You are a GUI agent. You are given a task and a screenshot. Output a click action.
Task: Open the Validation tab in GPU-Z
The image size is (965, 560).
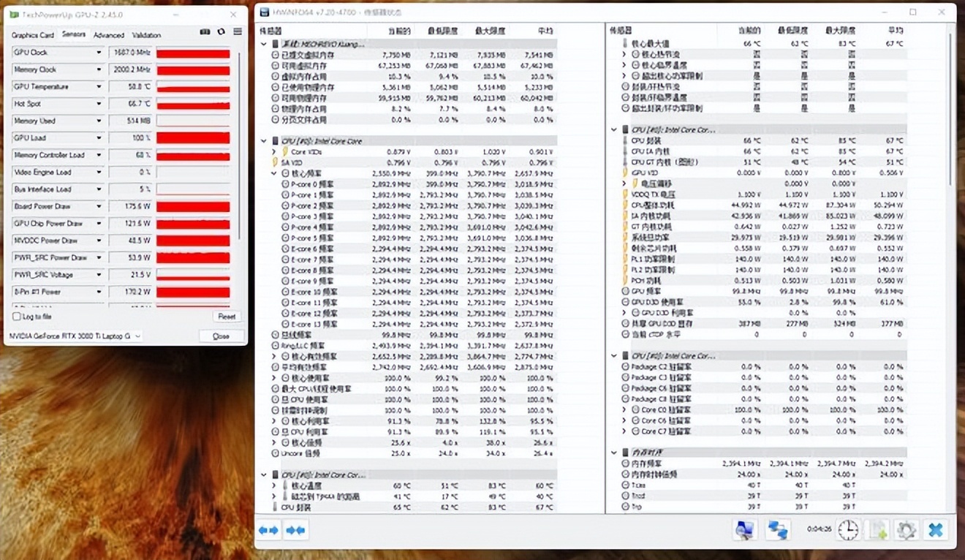point(146,35)
